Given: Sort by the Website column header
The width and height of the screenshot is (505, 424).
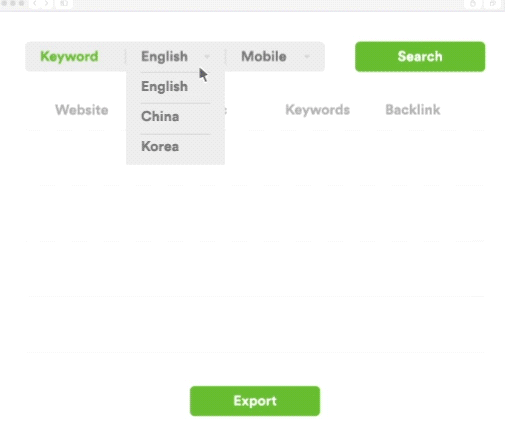Looking at the screenshot, I should click(82, 110).
